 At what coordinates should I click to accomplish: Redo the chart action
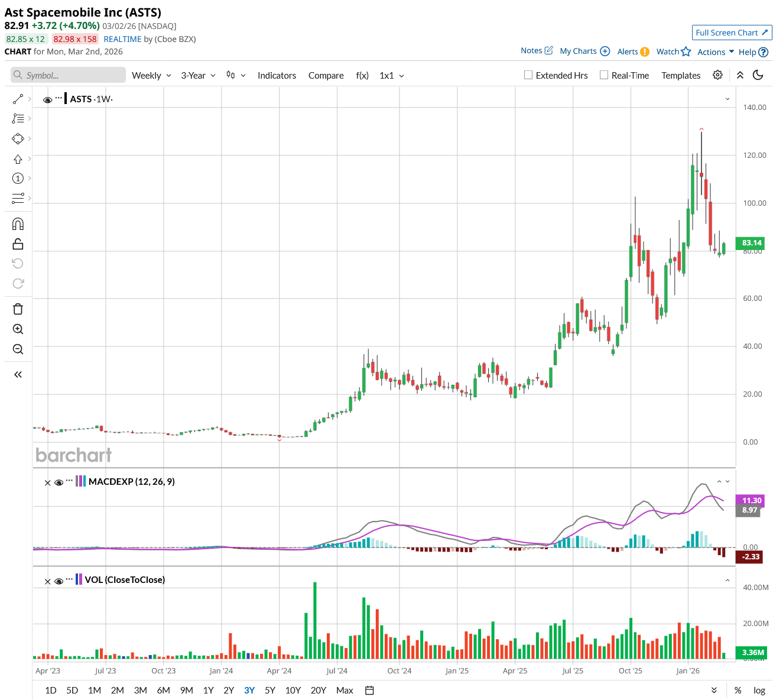18,283
